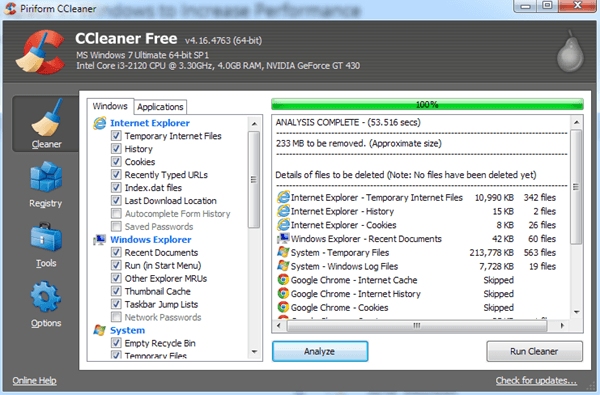The height and width of the screenshot is (395, 600).
Task: Click the results vertical scrollbar thumb
Action: point(576,187)
